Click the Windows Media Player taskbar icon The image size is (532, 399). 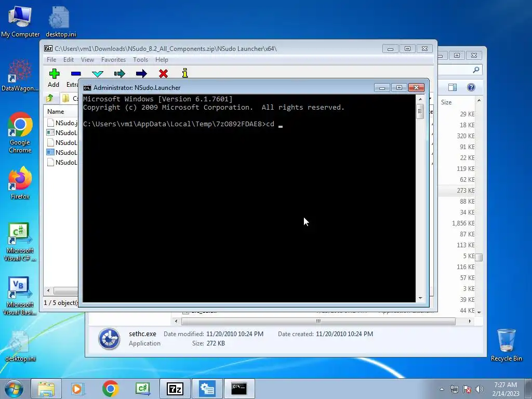tap(77, 389)
